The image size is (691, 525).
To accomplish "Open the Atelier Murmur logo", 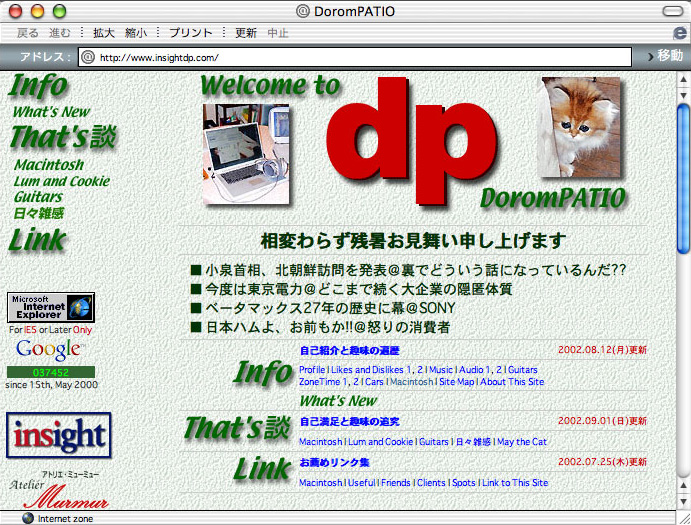I will point(57,490).
